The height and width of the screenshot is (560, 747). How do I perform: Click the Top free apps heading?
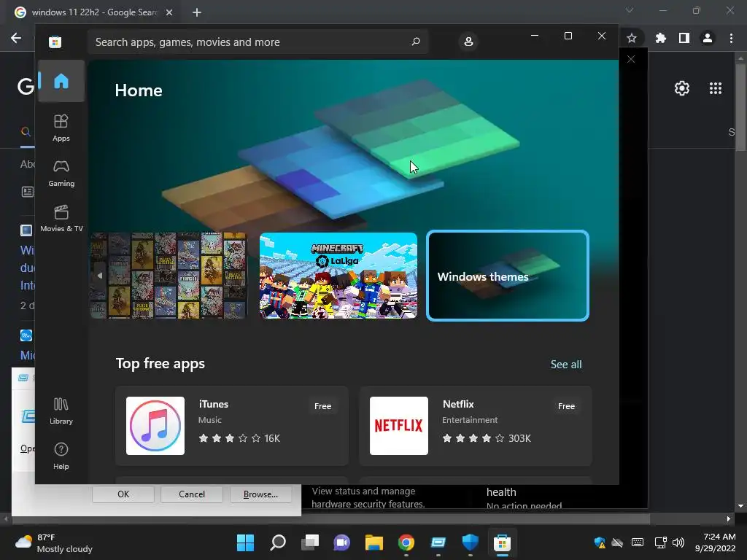point(160,363)
